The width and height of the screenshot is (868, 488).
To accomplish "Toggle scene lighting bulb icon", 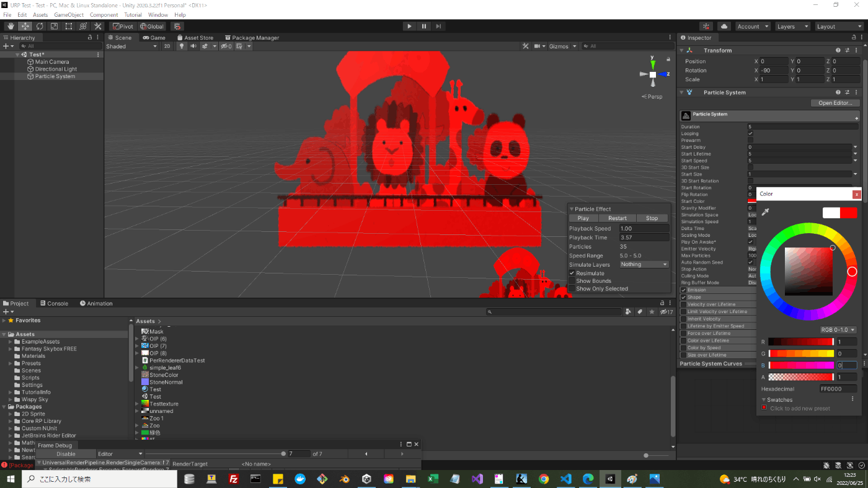I will click(x=182, y=46).
